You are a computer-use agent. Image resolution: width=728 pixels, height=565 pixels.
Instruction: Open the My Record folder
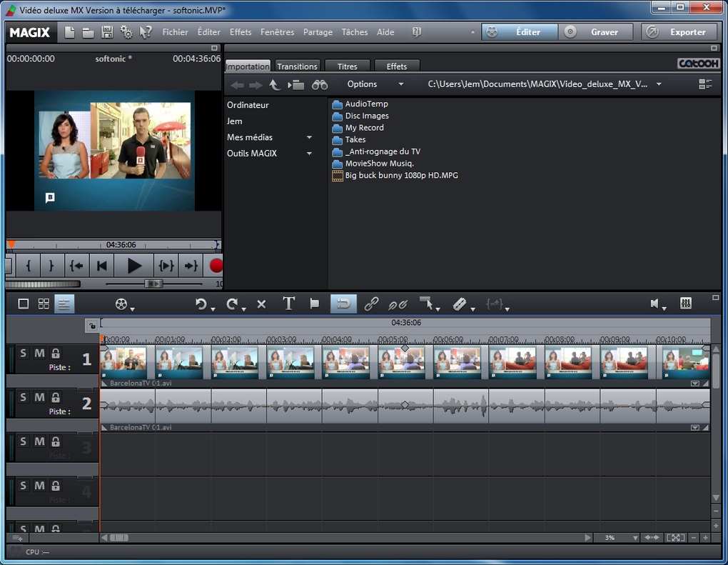point(358,128)
